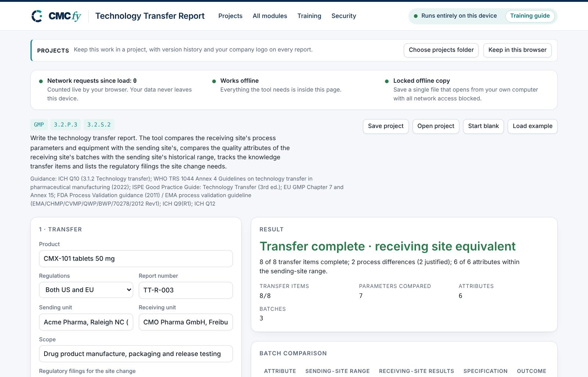Image resolution: width=588 pixels, height=377 pixels.
Task: Click the Save project button
Action: 386,126
